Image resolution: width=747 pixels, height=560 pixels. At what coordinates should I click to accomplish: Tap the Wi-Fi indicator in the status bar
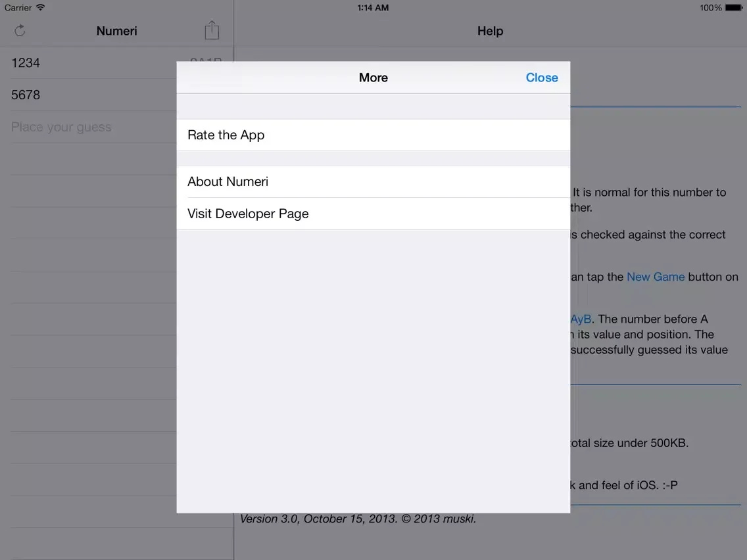tap(40, 7)
